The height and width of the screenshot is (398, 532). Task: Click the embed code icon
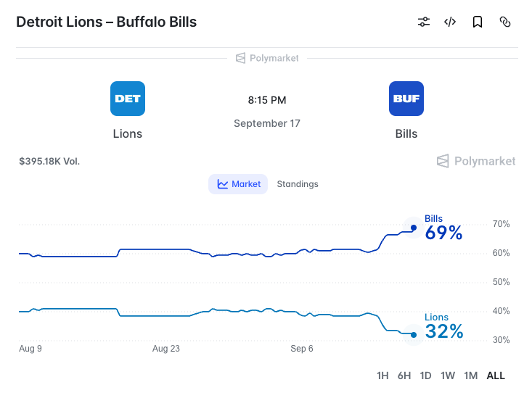[x=450, y=22]
